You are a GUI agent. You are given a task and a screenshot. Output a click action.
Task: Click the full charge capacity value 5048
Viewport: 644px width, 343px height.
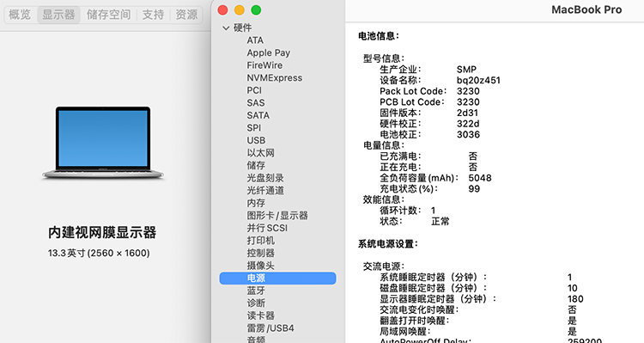[x=480, y=178]
